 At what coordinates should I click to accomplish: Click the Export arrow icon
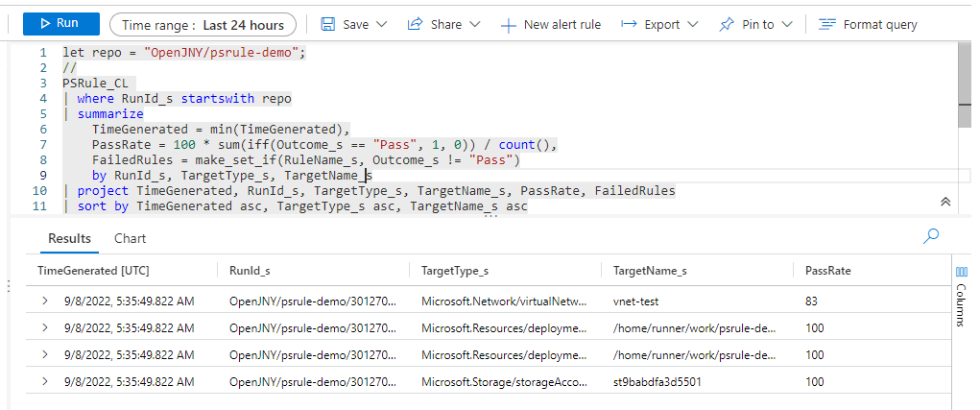[629, 24]
